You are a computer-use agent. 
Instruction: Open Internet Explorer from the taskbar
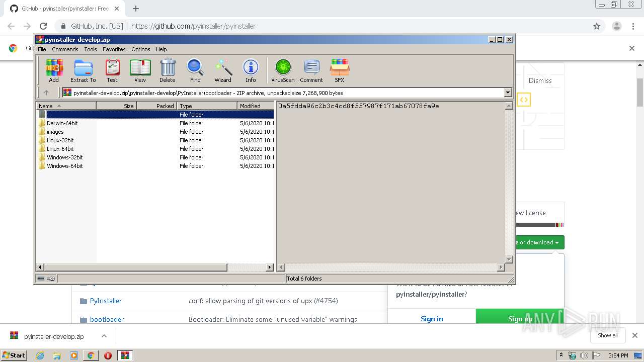40,355
